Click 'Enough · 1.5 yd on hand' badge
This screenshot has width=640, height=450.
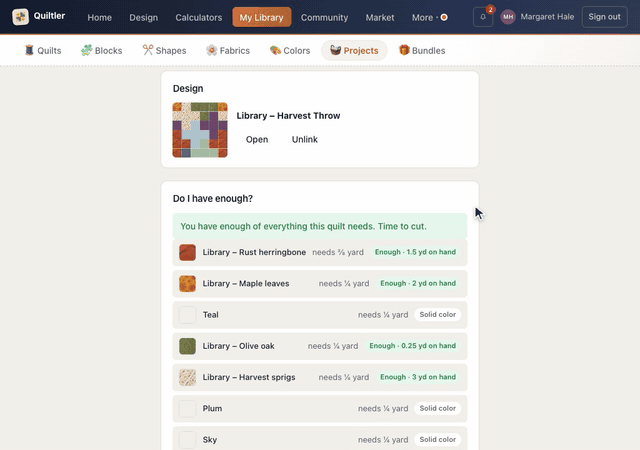[x=415, y=252]
